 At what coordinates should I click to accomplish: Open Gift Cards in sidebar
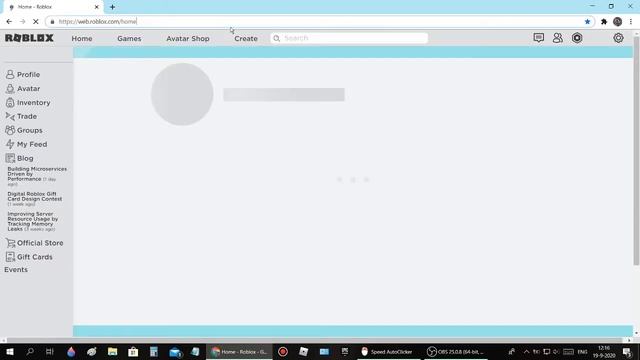point(29,257)
